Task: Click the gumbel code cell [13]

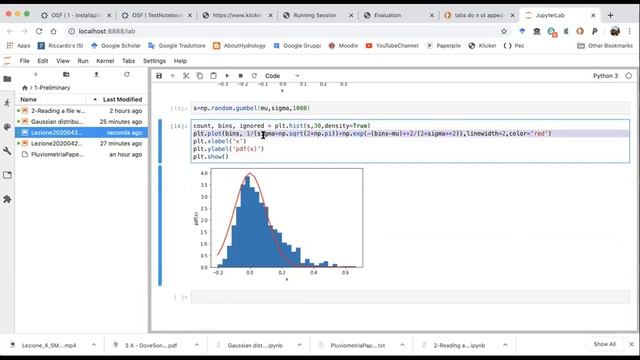Action: coord(410,108)
